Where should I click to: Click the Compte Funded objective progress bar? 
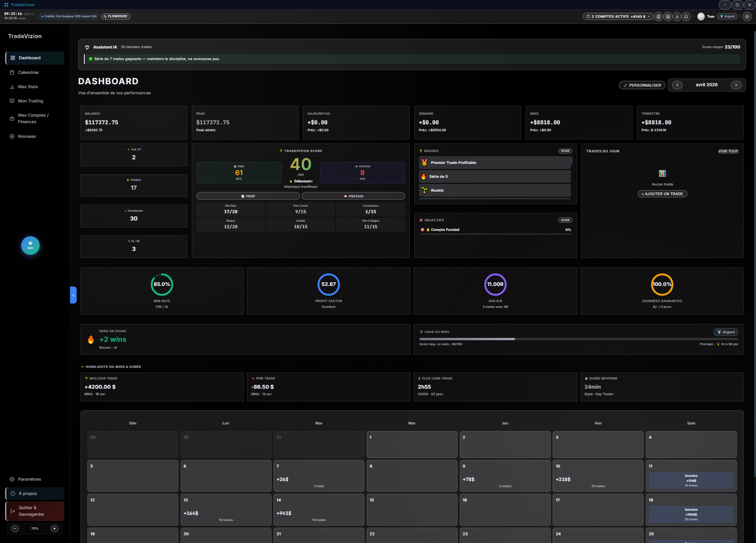495,234
